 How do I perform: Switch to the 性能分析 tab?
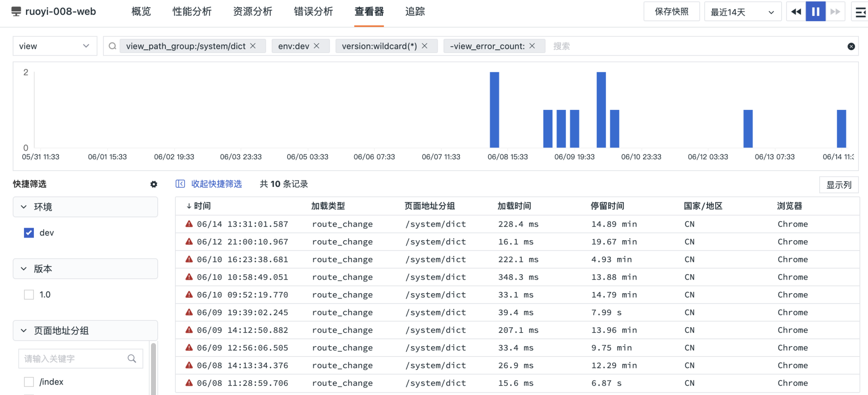[x=192, y=12]
